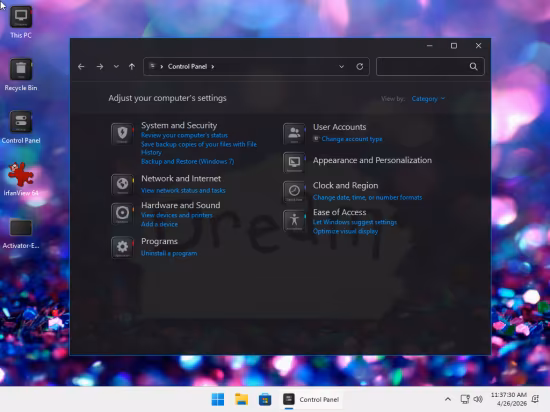Open the Network and Internet globe icon
Viewport: 550px width, 412px height.
tap(122, 184)
